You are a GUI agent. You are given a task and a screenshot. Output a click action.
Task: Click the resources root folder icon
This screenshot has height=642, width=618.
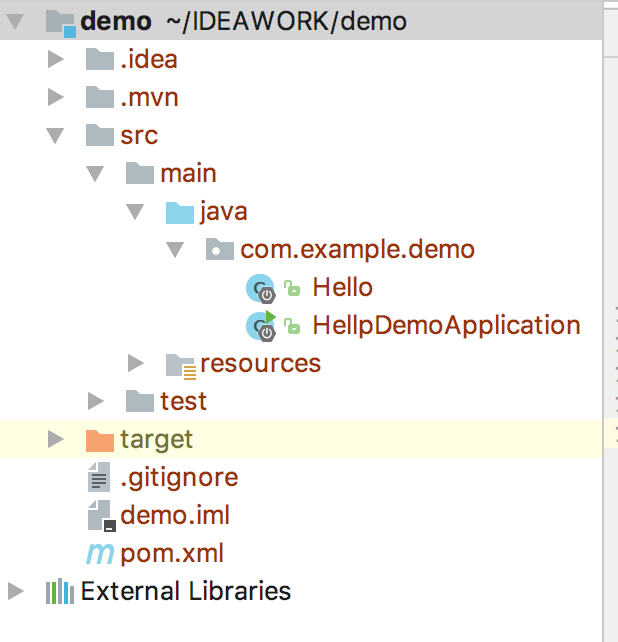click(181, 366)
